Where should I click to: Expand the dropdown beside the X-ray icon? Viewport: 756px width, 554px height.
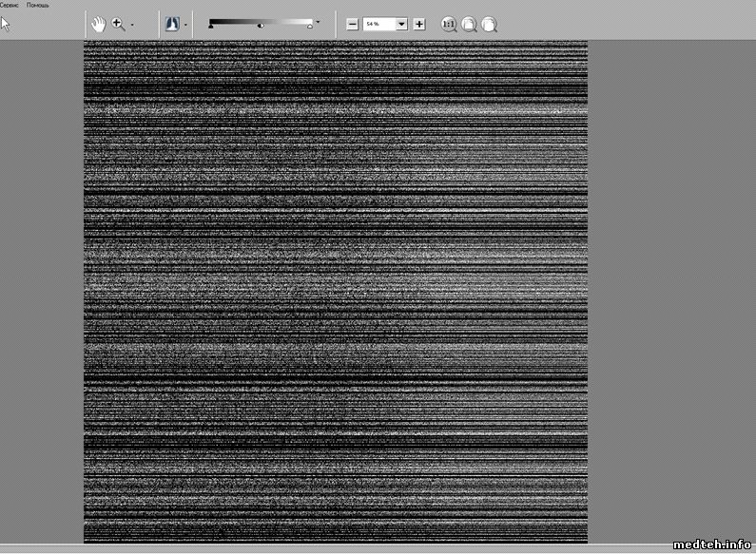(185, 25)
